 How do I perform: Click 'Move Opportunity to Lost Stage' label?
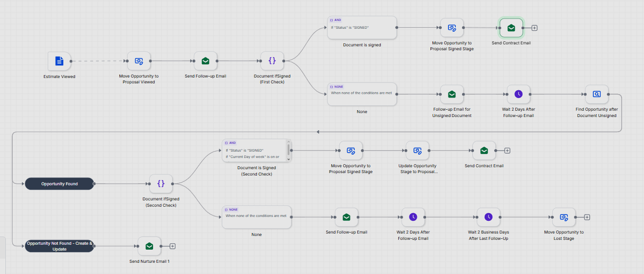pyautogui.click(x=564, y=235)
